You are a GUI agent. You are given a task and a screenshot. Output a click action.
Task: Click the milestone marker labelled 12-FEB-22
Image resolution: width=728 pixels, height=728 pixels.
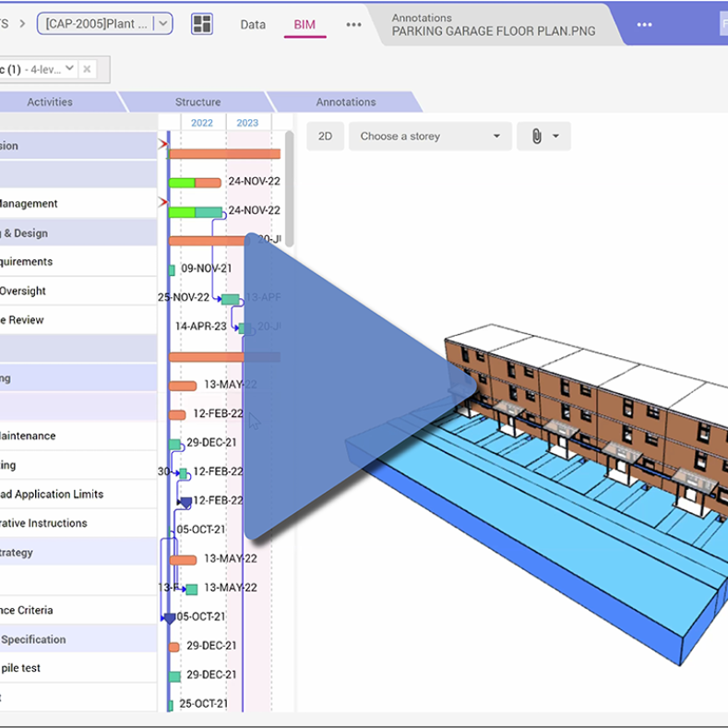(x=185, y=502)
